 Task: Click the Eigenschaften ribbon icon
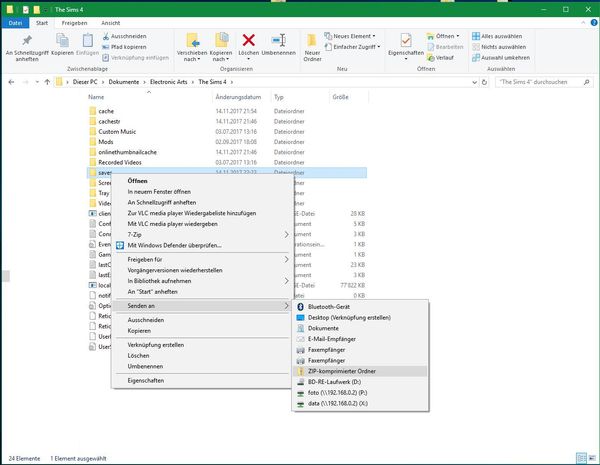click(x=406, y=40)
